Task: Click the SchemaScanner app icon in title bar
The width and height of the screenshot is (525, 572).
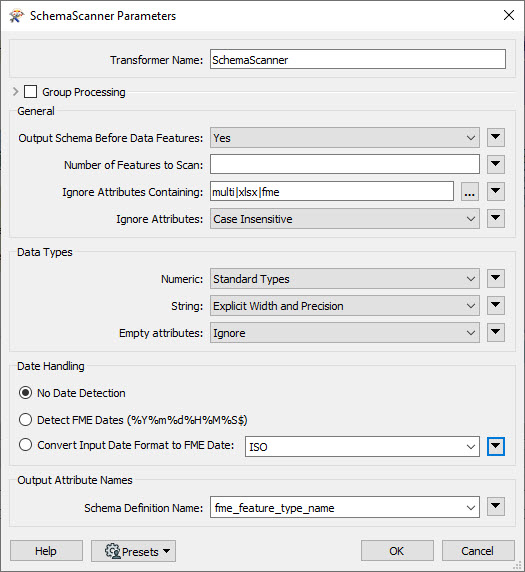Action: pyautogui.click(x=16, y=16)
